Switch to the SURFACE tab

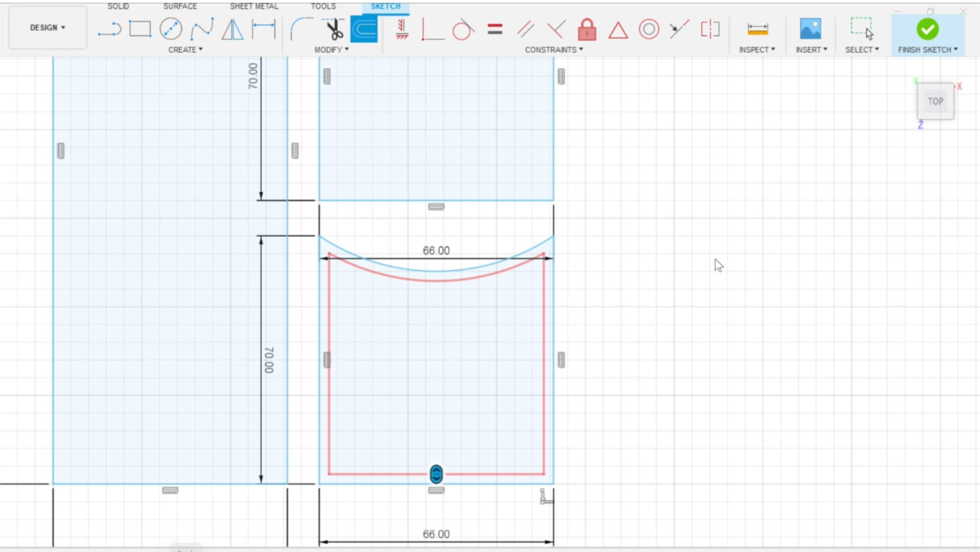click(x=180, y=6)
